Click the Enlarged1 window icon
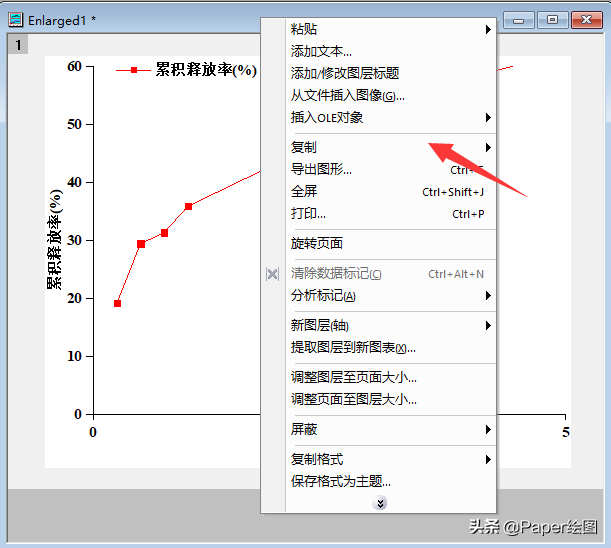This screenshot has height=548, width=611. coord(16,19)
